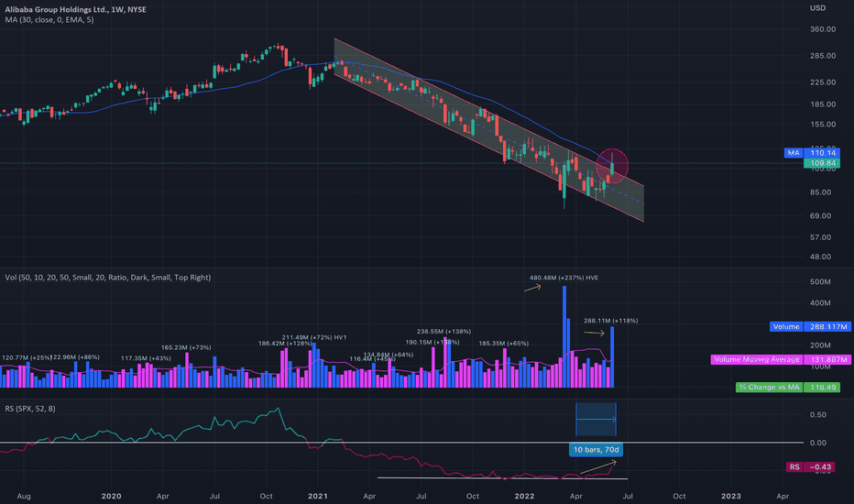Click the 155.00 price axis label
The image size is (854, 504).
[x=823, y=125]
